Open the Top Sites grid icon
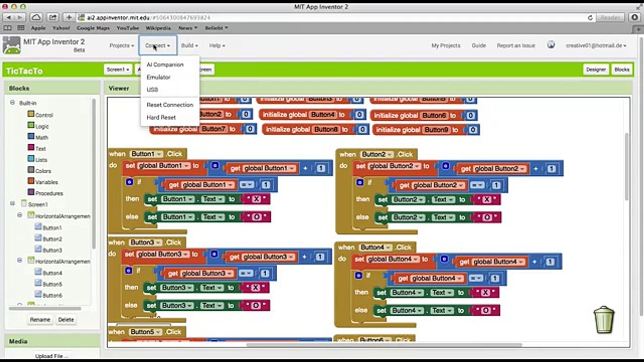Image resolution: width=644 pixels, height=362 pixels. tap(21, 28)
